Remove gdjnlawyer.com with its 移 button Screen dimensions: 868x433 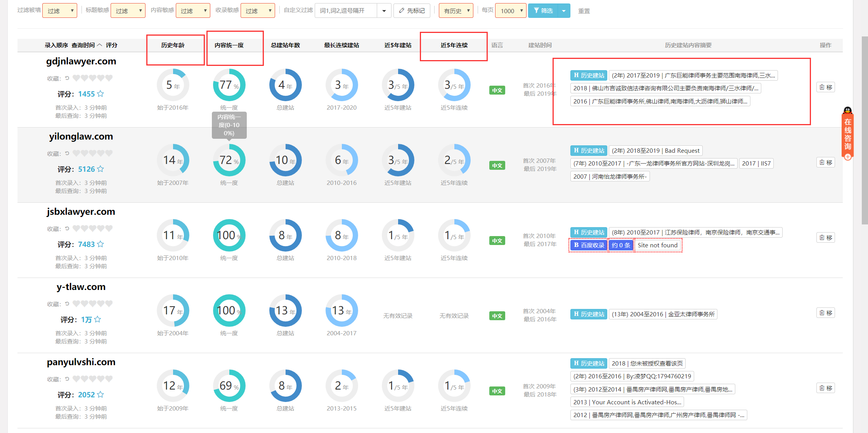coord(826,87)
